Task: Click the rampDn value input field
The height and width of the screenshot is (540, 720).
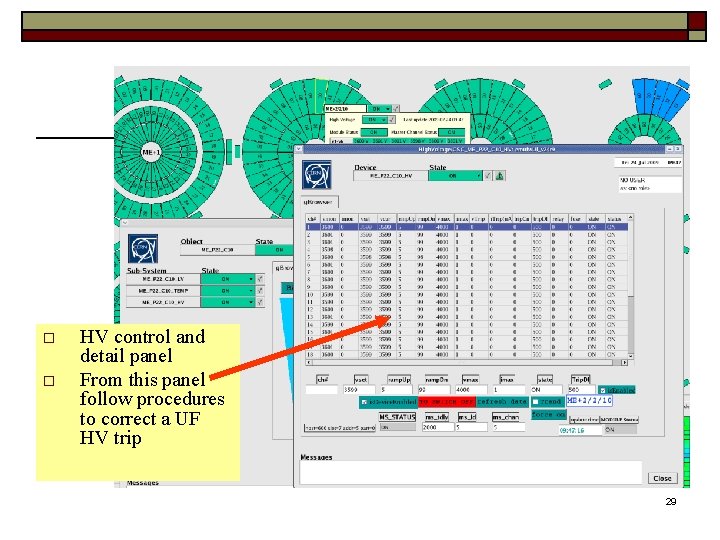Action: pyautogui.click(x=433, y=389)
